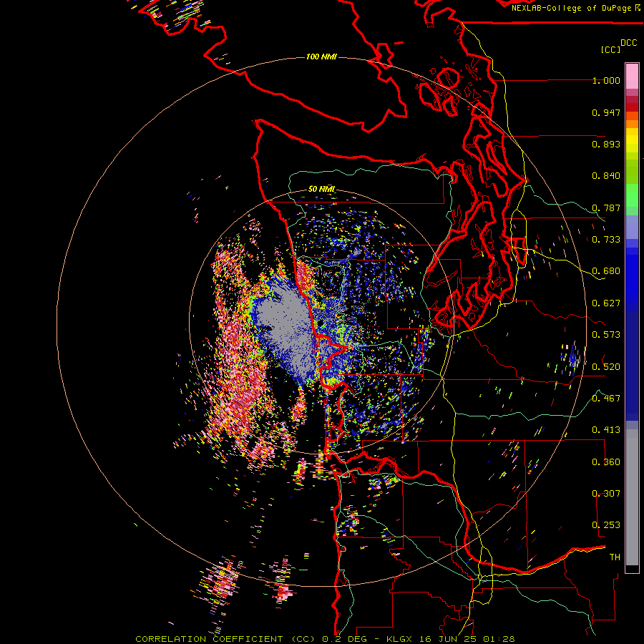Click the 0.680 scale value

pos(606,271)
